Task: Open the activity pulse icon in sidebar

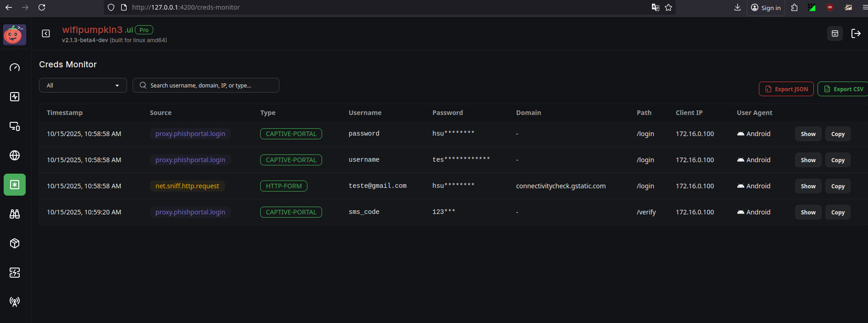Action: click(x=15, y=97)
